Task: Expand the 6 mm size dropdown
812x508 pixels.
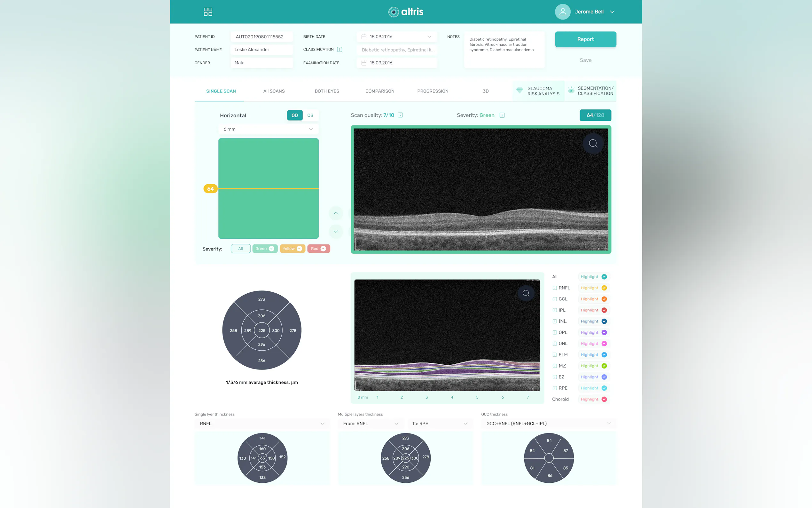Action: coord(268,129)
